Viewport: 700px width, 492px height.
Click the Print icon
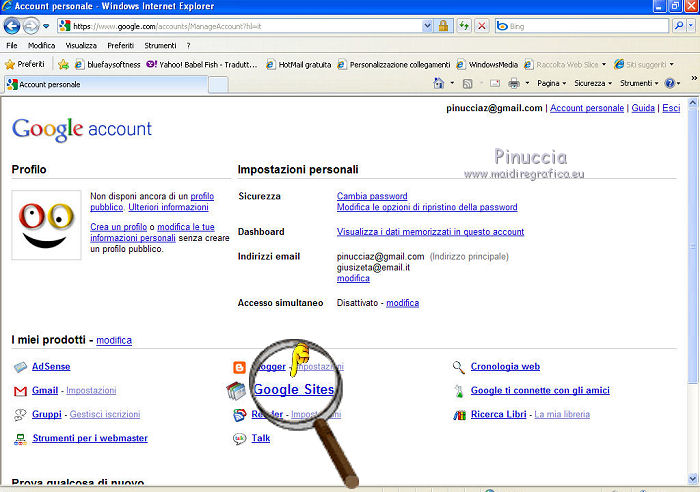514,83
